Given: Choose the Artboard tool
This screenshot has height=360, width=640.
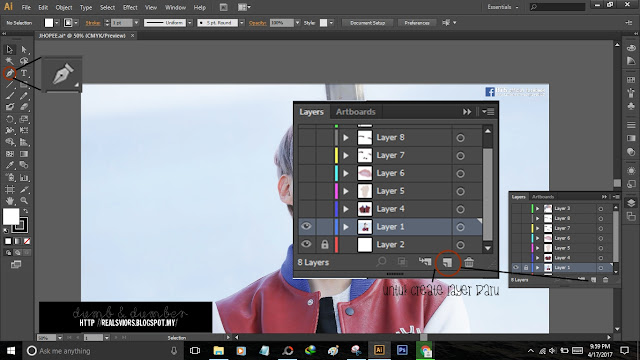Looking at the screenshot, I should (9, 189).
